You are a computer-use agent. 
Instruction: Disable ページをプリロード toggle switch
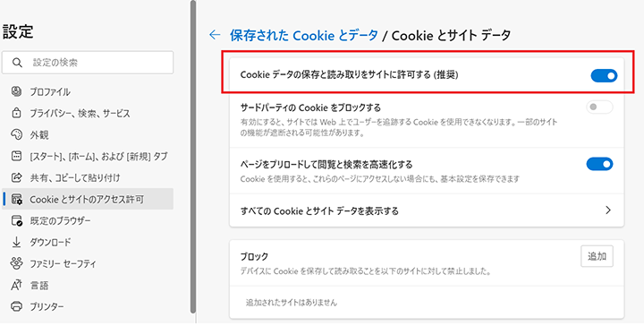(599, 164)
